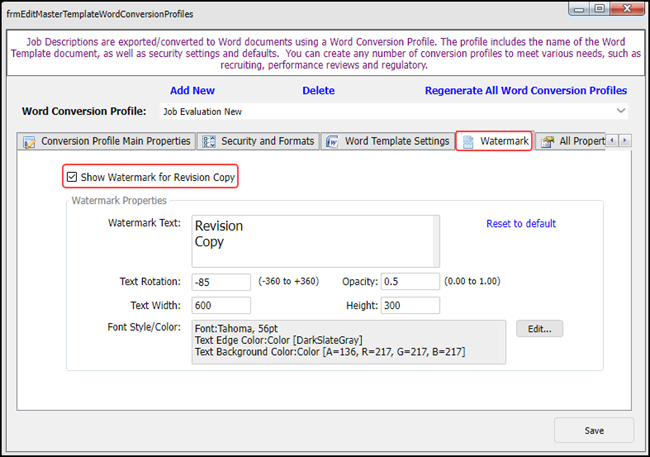Click the Save button
This screenshot has width=650, height=457.
[x=594, y=430]
